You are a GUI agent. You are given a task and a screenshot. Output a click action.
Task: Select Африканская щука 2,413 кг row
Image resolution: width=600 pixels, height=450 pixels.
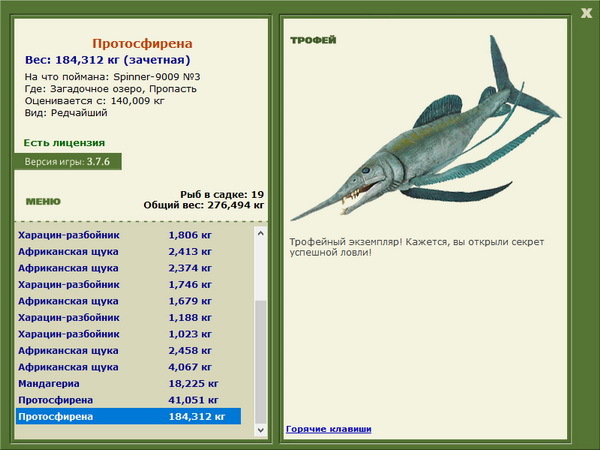point(129,252)
